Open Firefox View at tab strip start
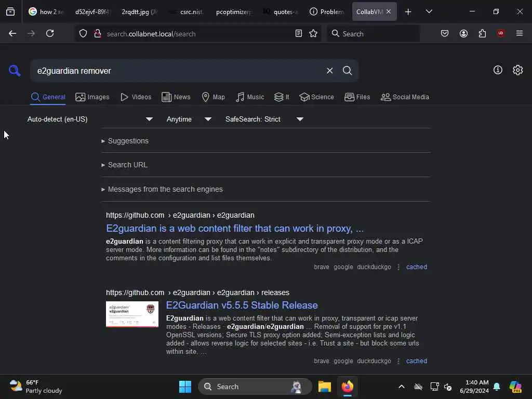This screenshot has width=532, height=399. tap(10, 12)
